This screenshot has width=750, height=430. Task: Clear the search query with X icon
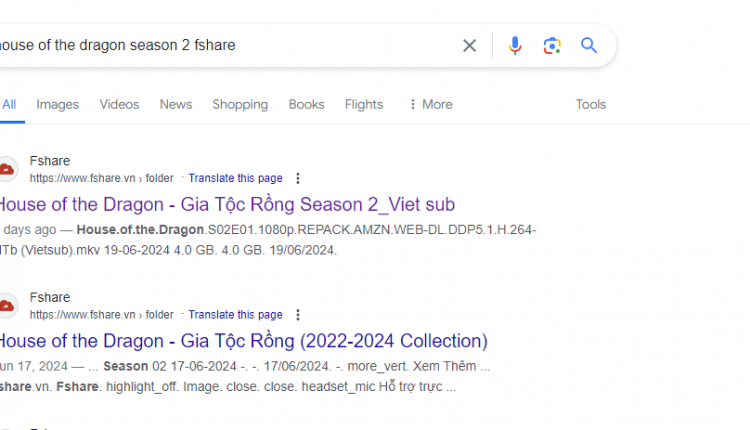point(469,45)
